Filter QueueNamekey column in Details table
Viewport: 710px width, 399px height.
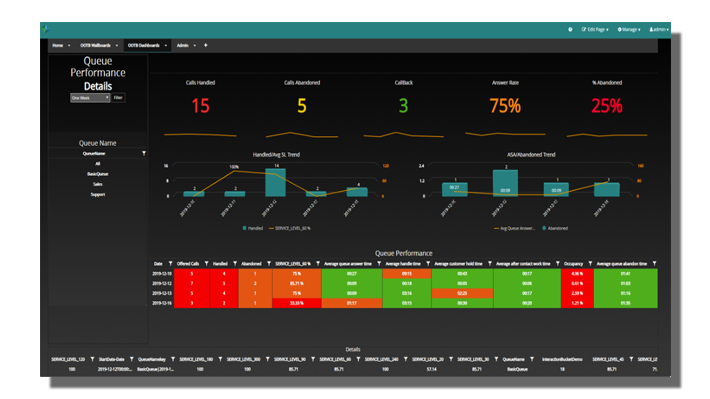coord(173,359)
